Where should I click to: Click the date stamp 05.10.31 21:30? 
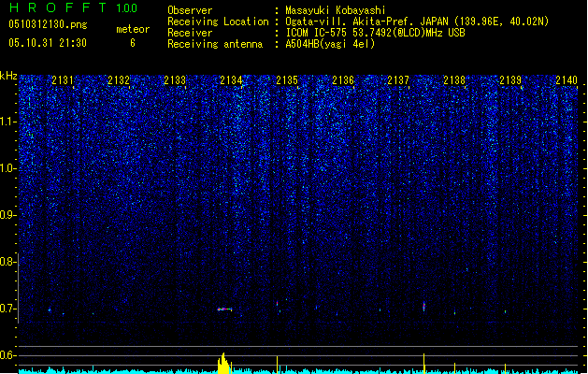coord(48,43)
